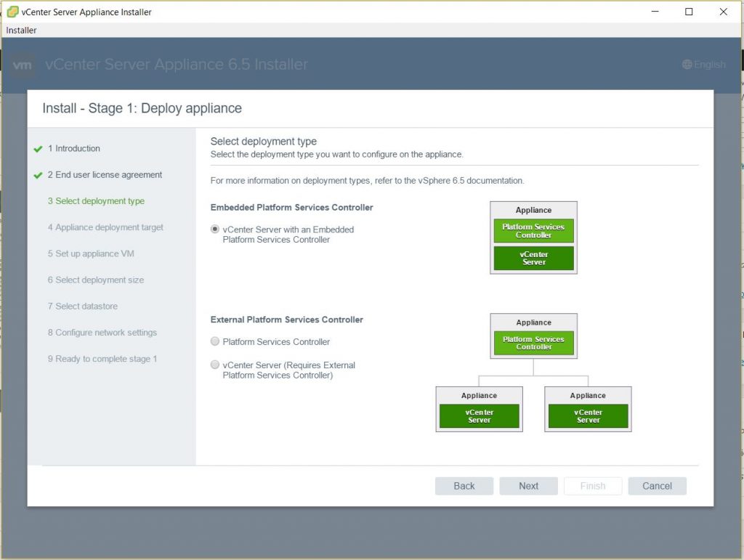Screen dimensions: 744x560
Task: Close the installer window
Action: 723,12
